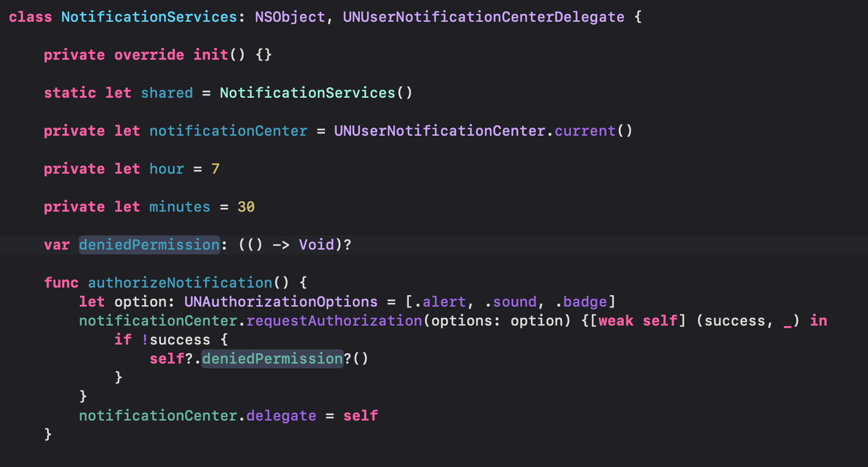Click notificationCenter before .requestAuthorization
The width and height of the screenshot is (868, 467).
(158, 321)
